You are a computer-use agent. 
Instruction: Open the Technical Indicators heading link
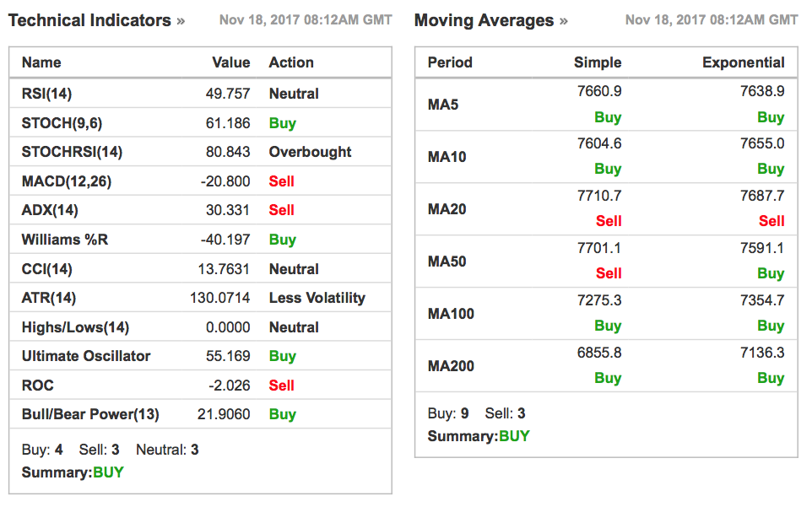pyautogui.click(x=89, y=20)
